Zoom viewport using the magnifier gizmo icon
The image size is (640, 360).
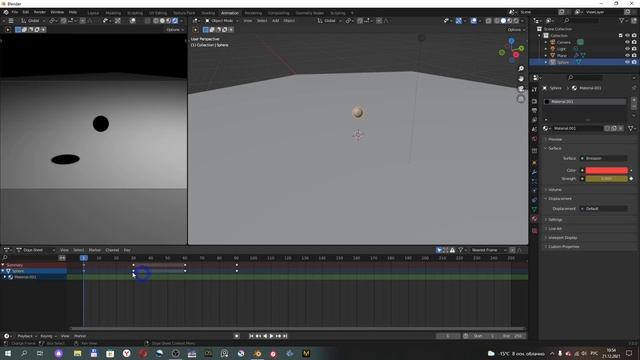(x=521, y=69)
